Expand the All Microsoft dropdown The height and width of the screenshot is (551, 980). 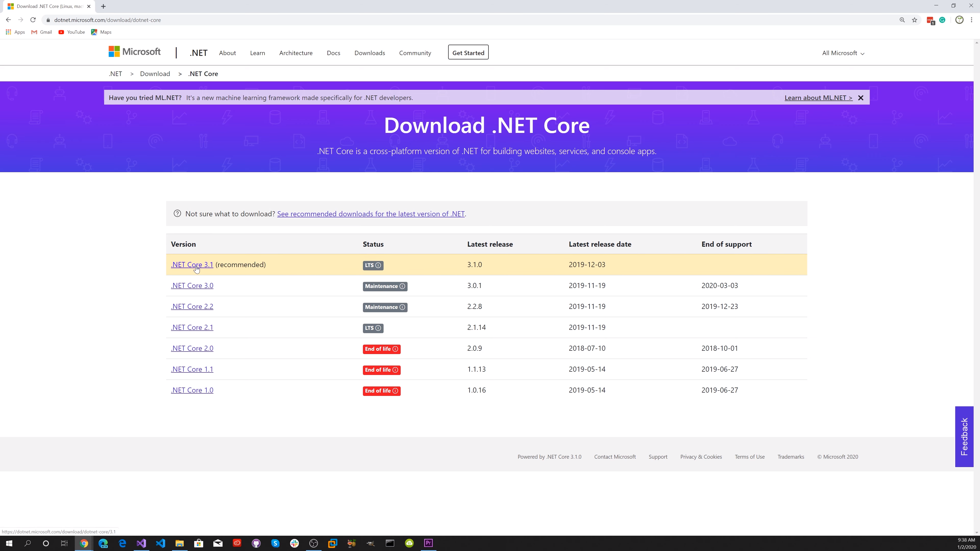[x=843, y=53]
